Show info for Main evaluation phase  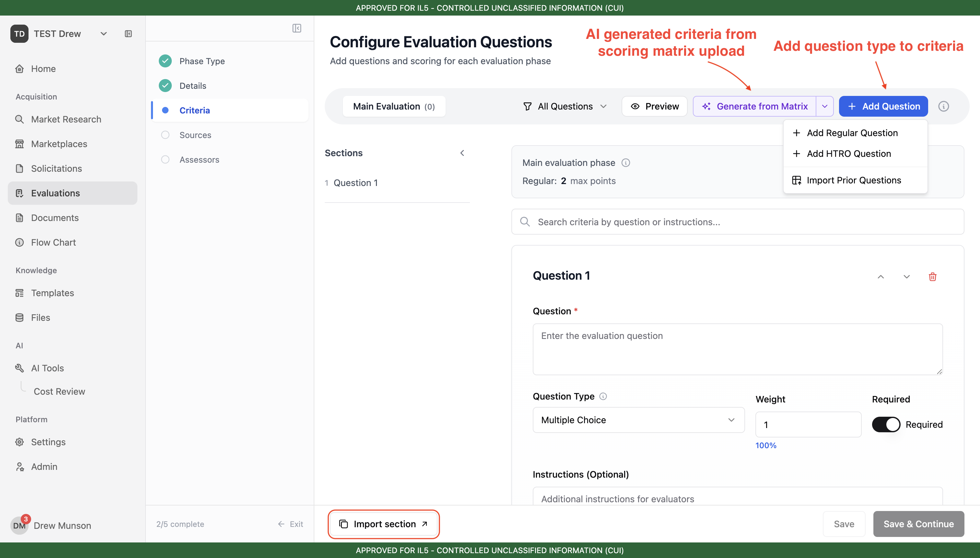[x=625, y=162]
